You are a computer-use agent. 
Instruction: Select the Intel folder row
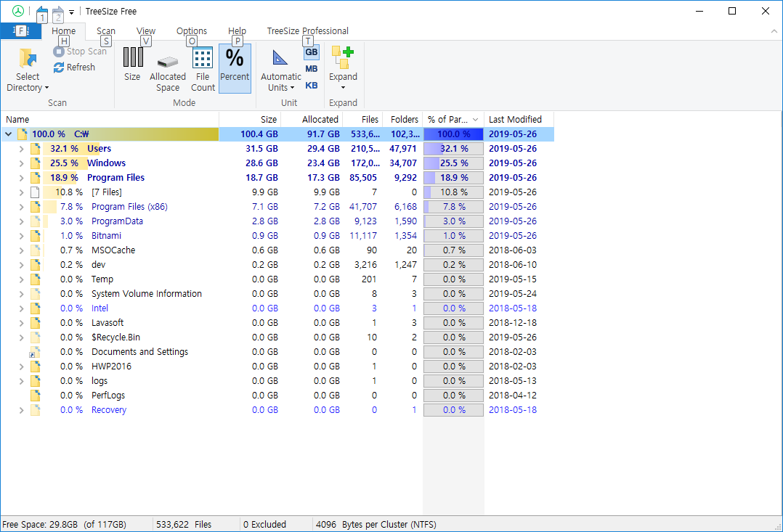coord(277,308)
